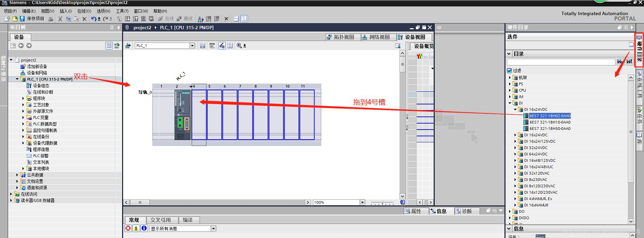The image size is (644, 238).
Task: Click the split editor horizontally icon
Action: (x=236, y=19)
